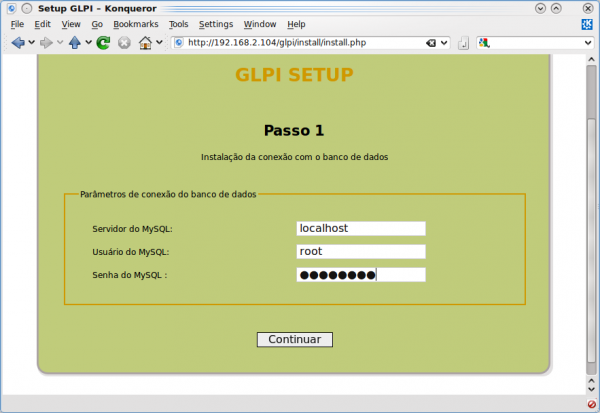Image resolution: width=600 pixels, height=413 pixels.
Task: Click the KDE throbber icon in menu bar
Action: click(x=587, y=24)
